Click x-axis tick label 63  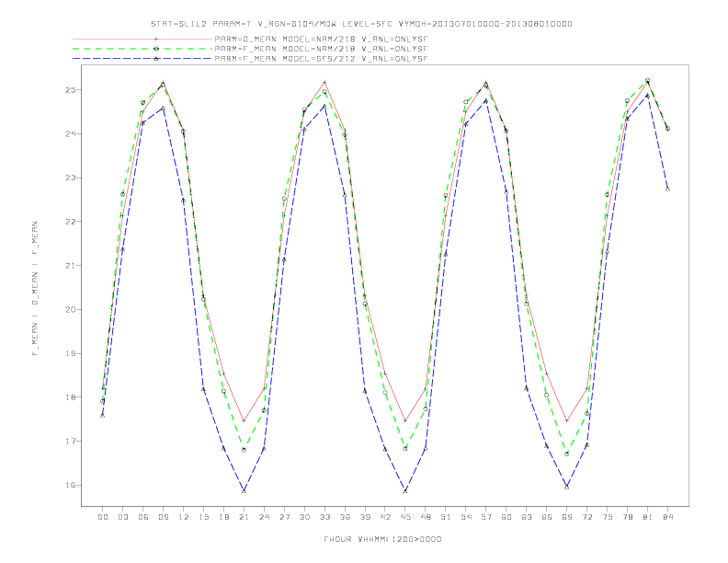(527, 517)
